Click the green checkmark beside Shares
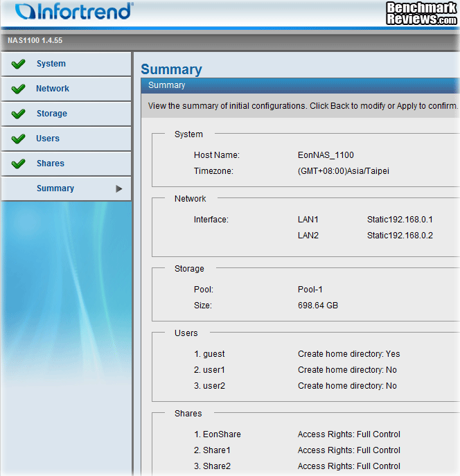 click(18, 164)
